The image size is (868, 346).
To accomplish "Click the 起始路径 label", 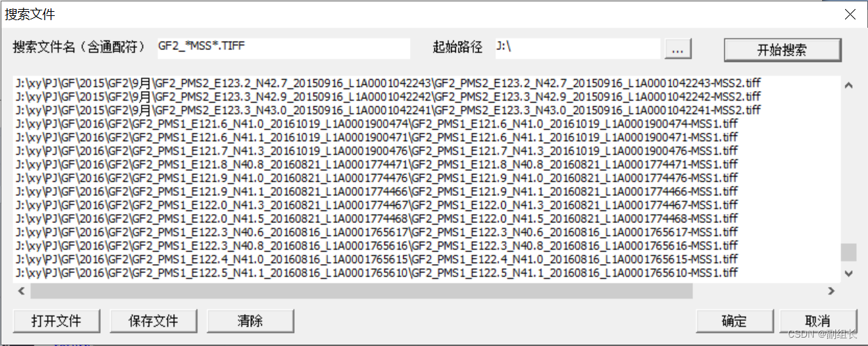I will point(457,48).
